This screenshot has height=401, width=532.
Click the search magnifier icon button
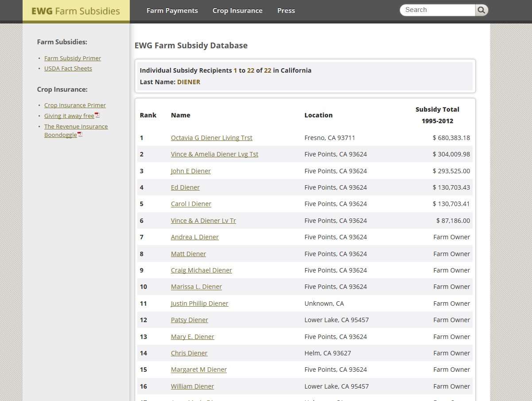pos(482,10)
